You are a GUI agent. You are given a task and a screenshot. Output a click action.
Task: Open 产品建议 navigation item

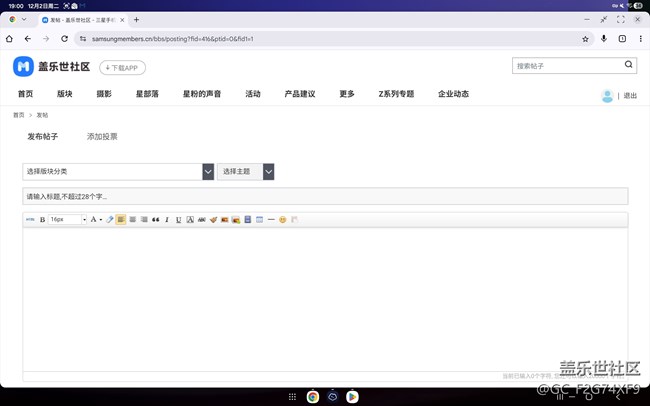pyautogui.click(x=300, y=94)
